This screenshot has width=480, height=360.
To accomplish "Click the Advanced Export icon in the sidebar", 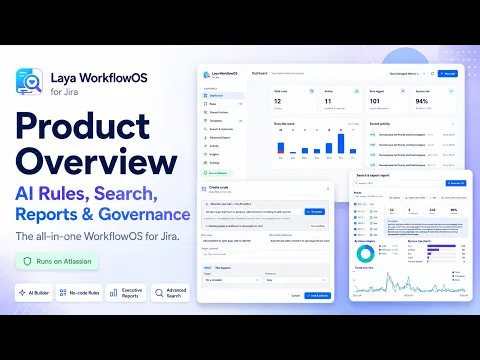I will [x=205, y=137].
